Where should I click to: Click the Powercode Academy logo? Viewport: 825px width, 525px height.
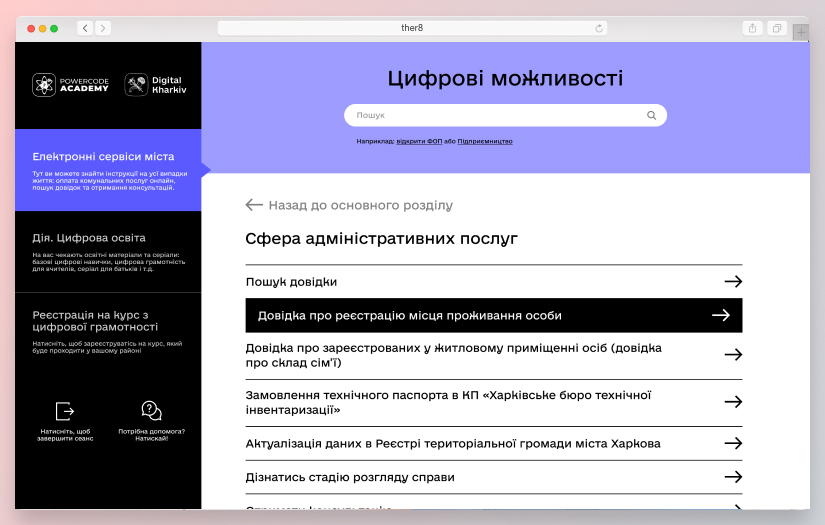(x=71, y=85)
